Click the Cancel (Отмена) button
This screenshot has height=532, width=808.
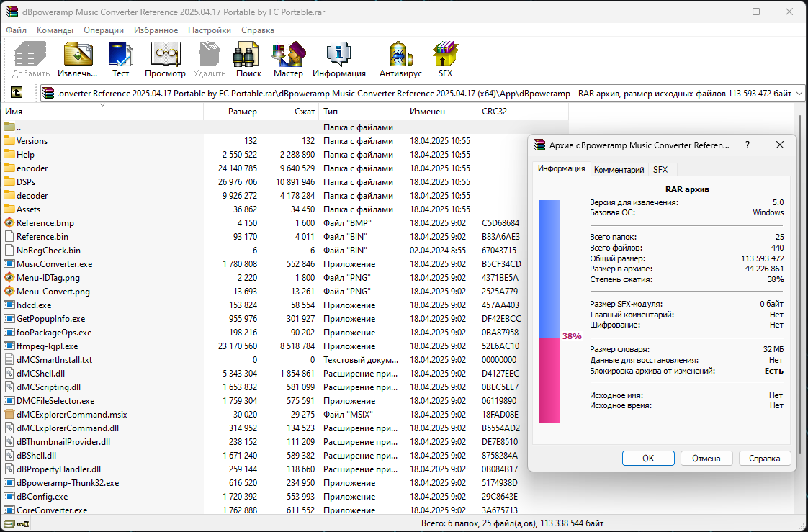coord(706,459)
